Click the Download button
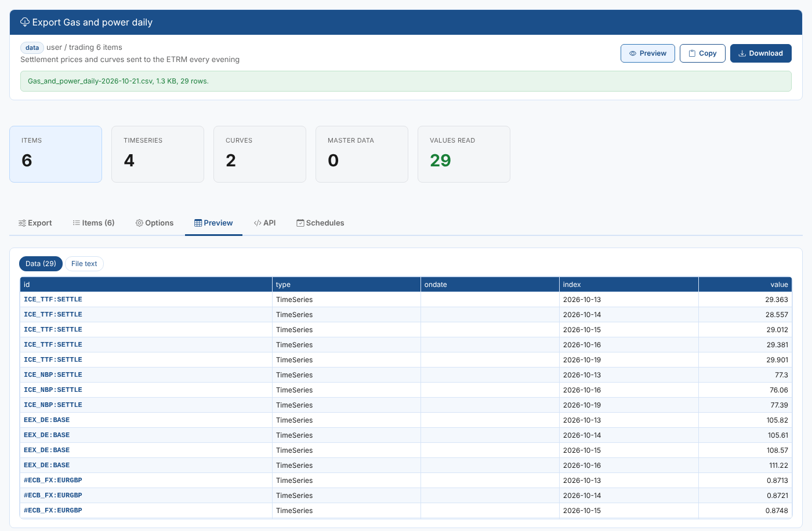This screenshot has width=812, height=531. pos(761,53)
